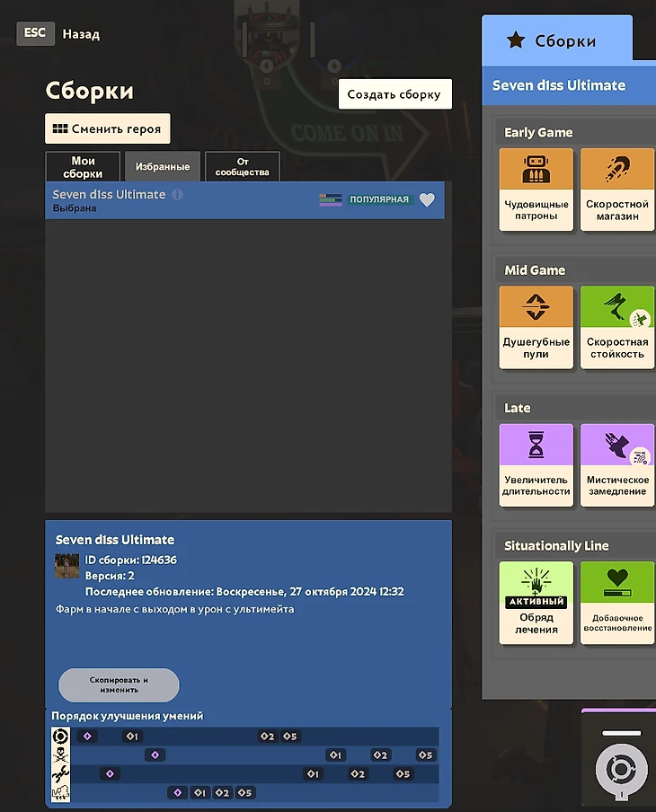This screenshot has width=656, height=812.
Task: Click the 2-point marker in the circular ability row
Action: [268, 736]
